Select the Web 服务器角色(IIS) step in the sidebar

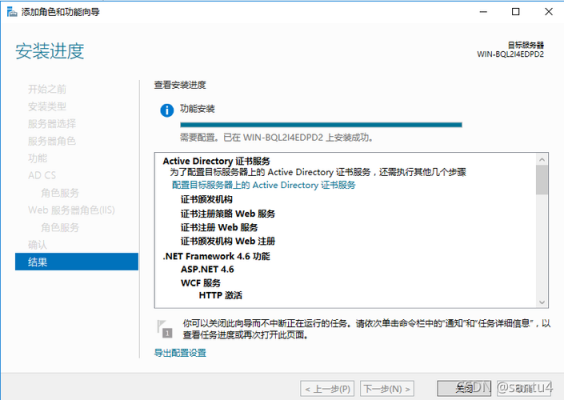click(x=72, y=210)
